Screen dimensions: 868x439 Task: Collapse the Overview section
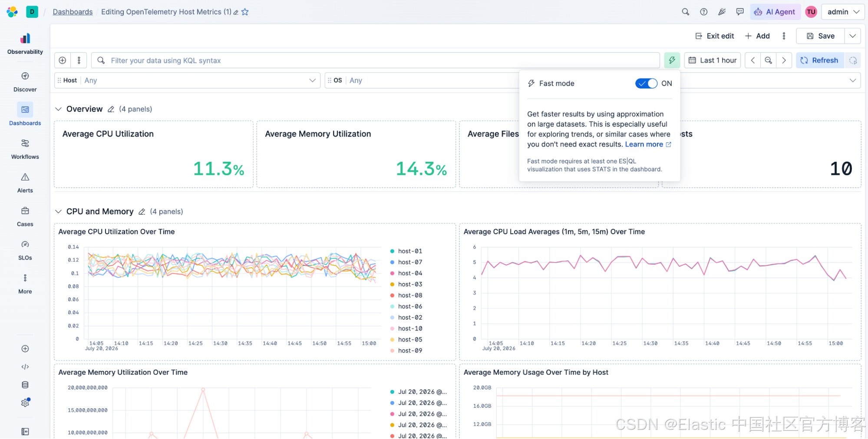(x=58, y=109)
